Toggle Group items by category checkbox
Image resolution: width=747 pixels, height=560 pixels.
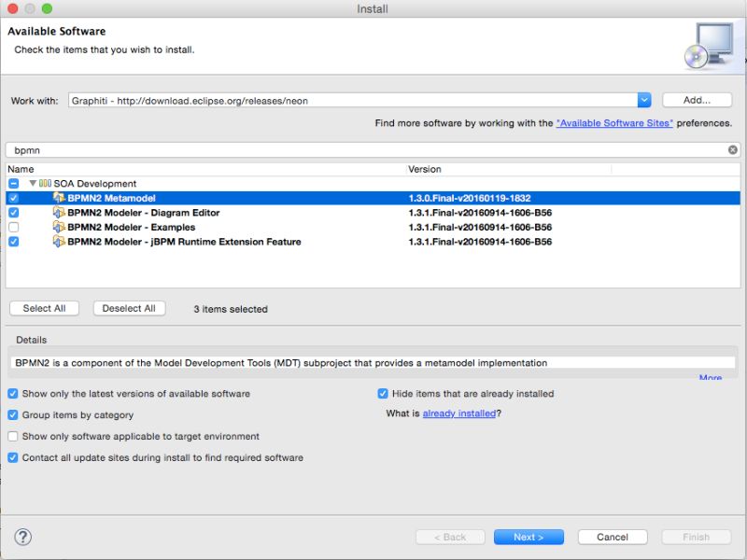[x=13, y=414]
